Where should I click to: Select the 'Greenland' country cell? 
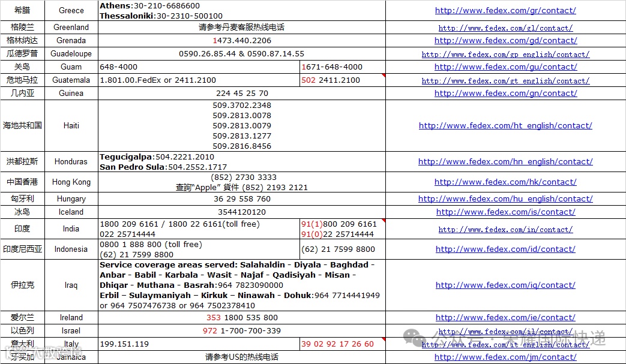click(71, 27)
